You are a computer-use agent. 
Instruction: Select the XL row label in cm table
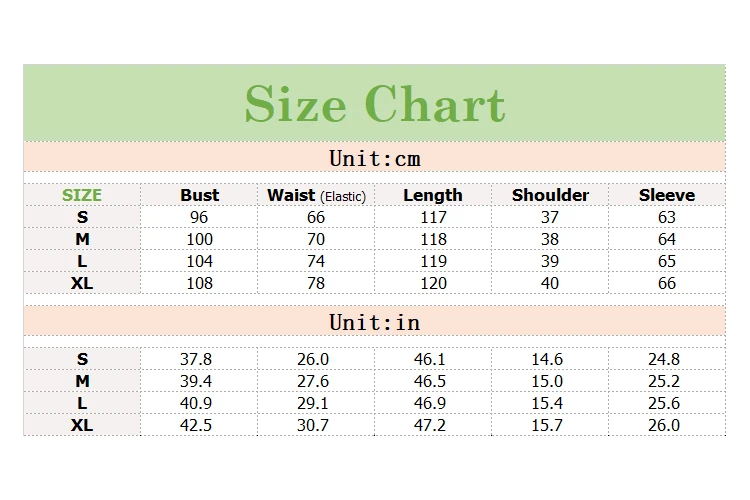[82, 283]
